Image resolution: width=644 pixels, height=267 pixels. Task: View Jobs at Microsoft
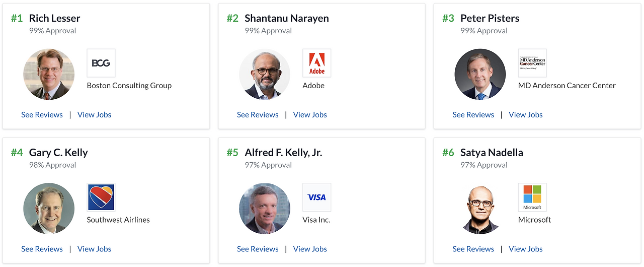[525, 249]
